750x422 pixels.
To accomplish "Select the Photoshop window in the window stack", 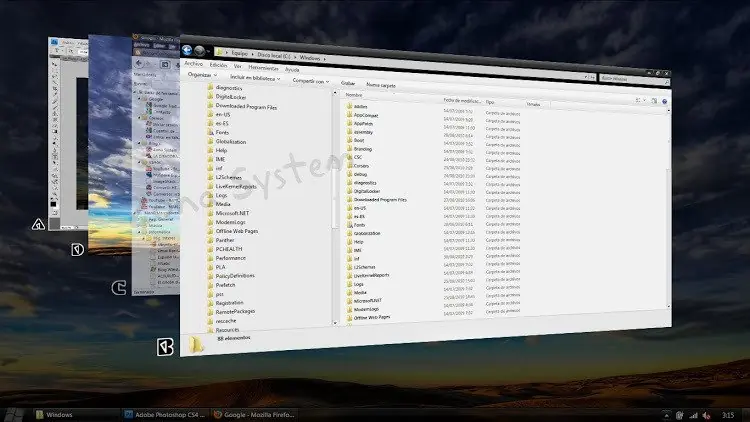I will click(68, 134).
